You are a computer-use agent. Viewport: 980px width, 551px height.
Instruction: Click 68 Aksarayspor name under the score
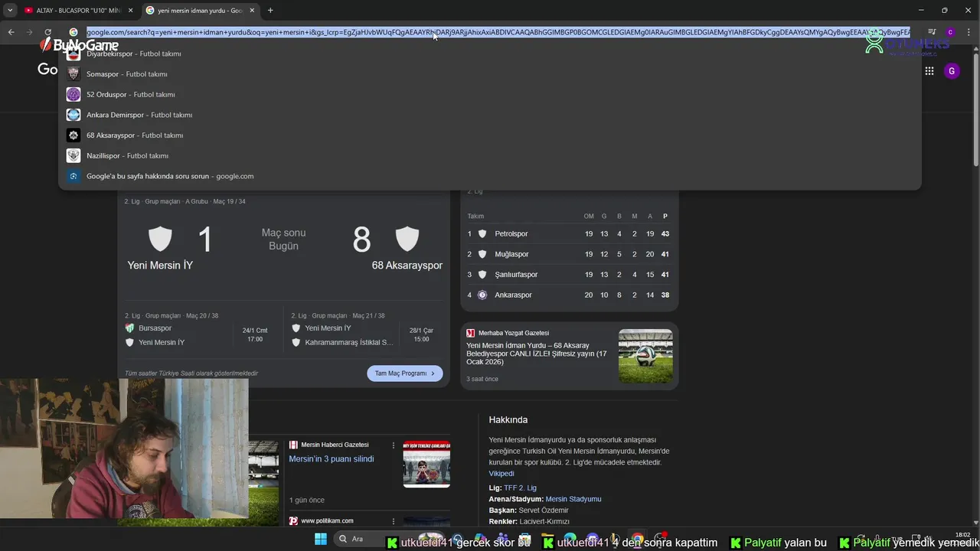[407, 266]
